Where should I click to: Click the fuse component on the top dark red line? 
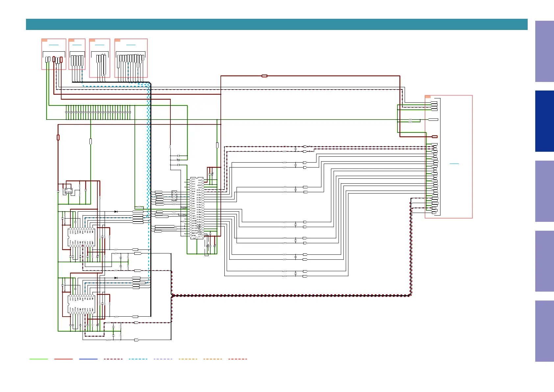[x=264, y=76]
